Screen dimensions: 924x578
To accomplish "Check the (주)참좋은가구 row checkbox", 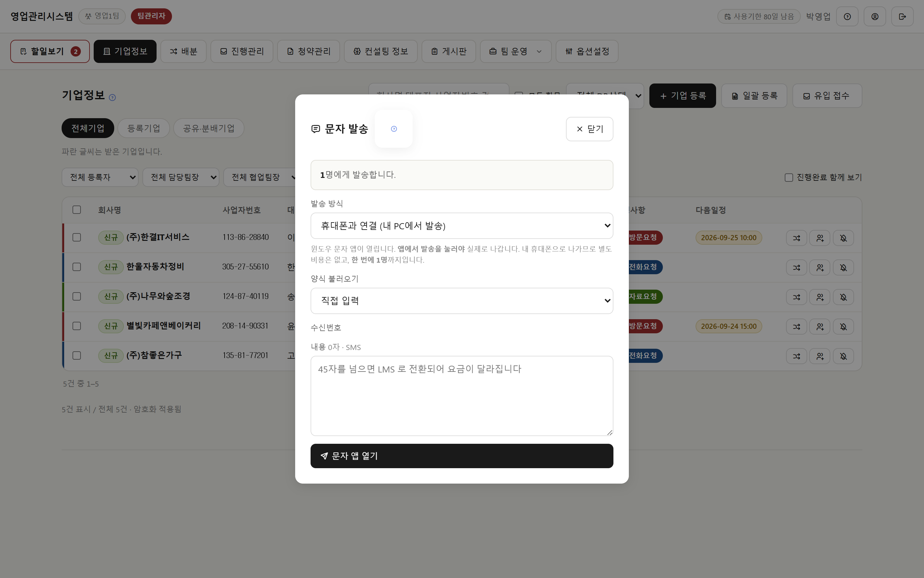I will pos(77,355).
